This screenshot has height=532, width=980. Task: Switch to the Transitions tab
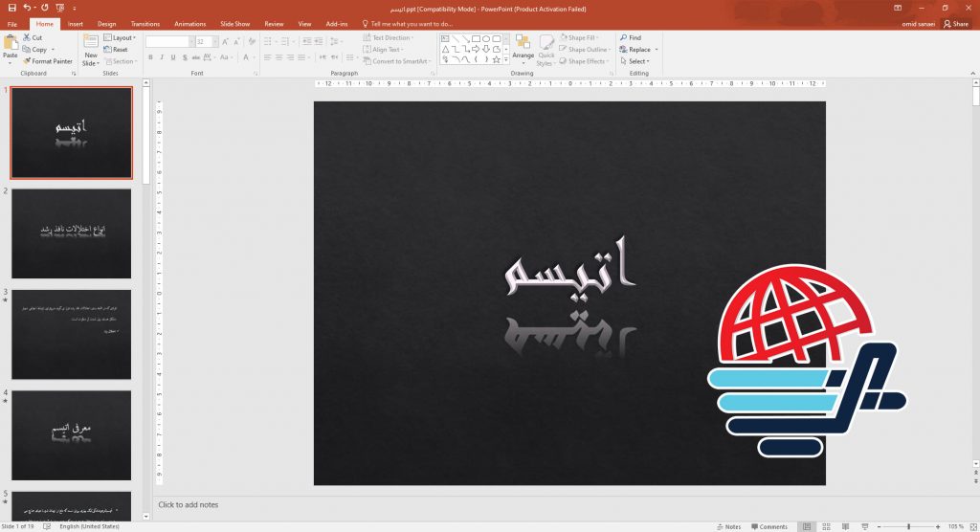point(145,24)
